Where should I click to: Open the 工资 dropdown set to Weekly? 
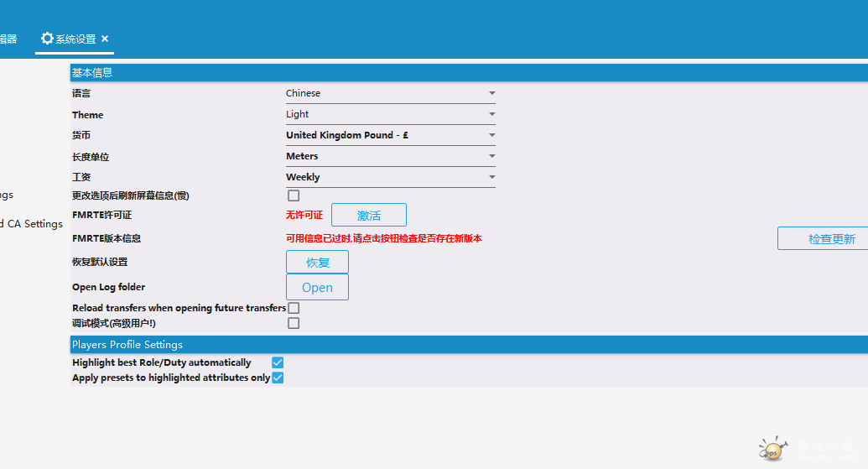pyautogui.click(x=390, y=177)
